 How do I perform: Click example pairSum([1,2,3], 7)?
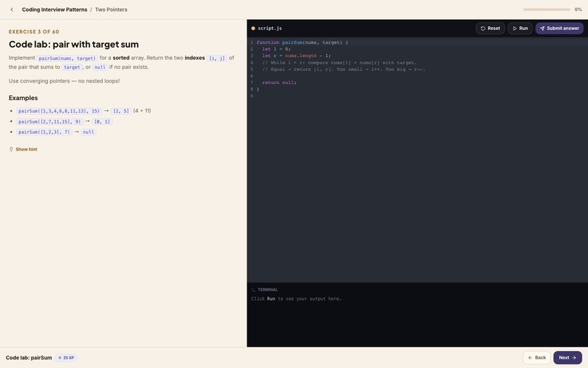point(44,132)
